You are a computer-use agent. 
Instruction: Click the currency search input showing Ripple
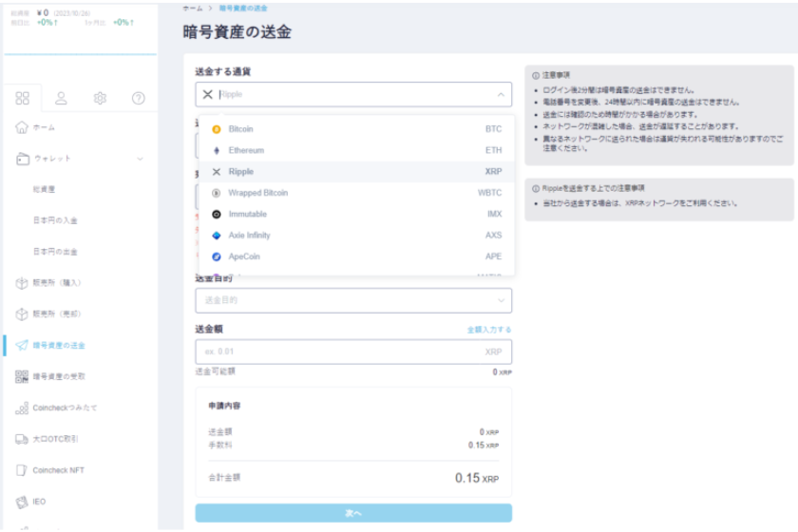353,95
